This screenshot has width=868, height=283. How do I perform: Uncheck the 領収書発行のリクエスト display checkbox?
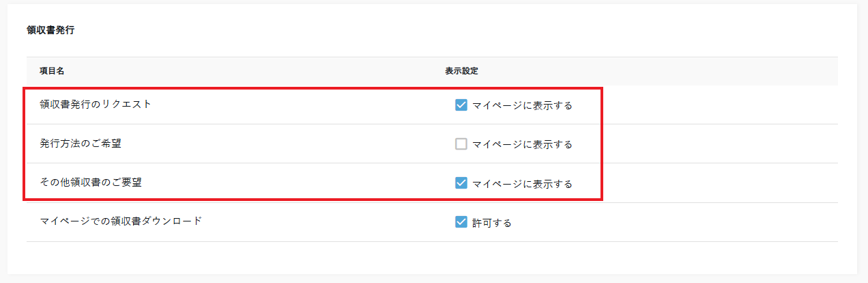click(461, 105)
